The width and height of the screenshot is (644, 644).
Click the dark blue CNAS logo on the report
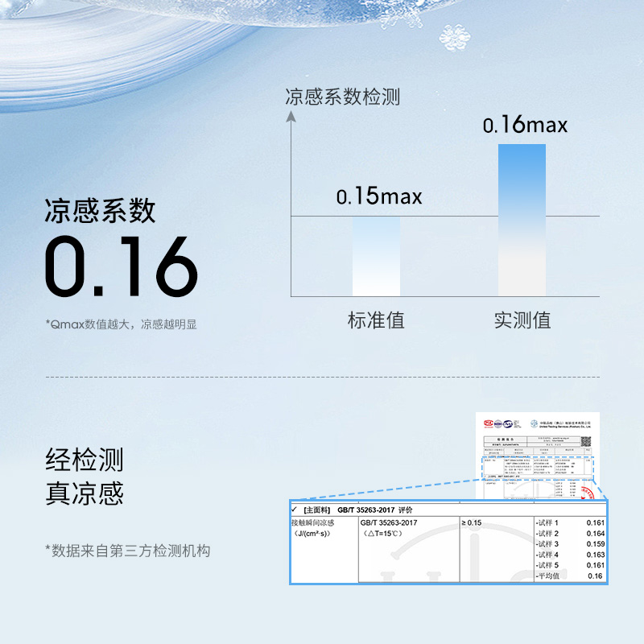(508, 423)
